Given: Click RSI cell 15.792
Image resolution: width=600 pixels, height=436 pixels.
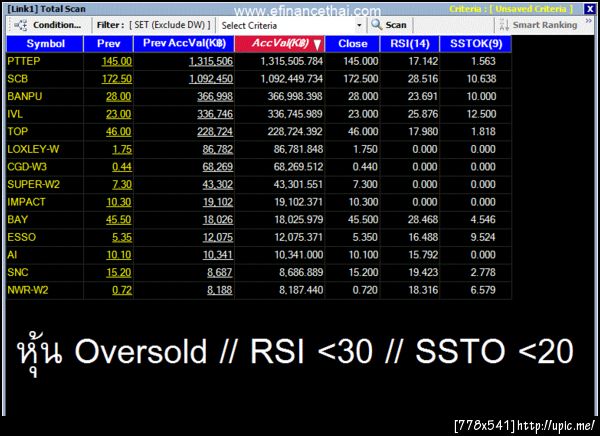Looking at the screenshot, I should pyautogui.click(x=423, y=255).
